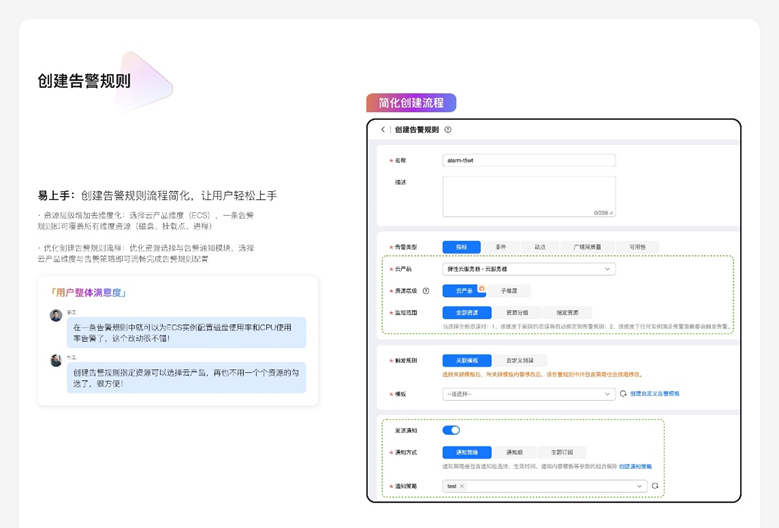Choose 资源分组 for the monitoring scope
This screenshot has height=528, width=779.
(517, 313)
